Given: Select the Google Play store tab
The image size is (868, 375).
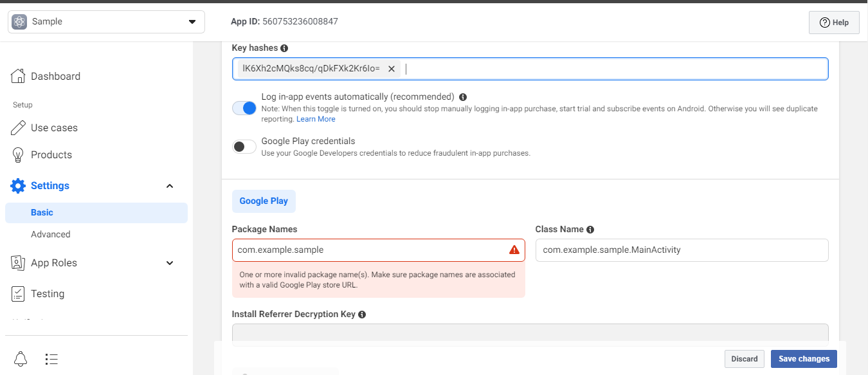Looking at the screenshot, I should pos(264,201).
